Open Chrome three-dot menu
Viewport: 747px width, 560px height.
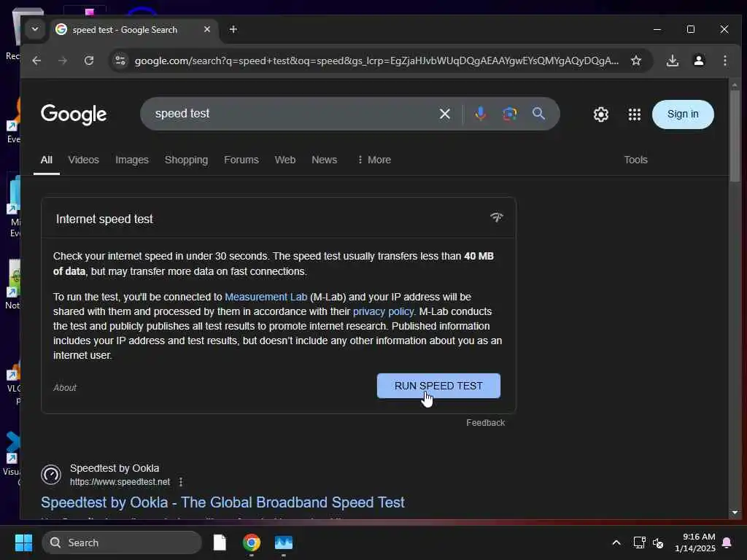pyautogui.click(x=724, y=61)
